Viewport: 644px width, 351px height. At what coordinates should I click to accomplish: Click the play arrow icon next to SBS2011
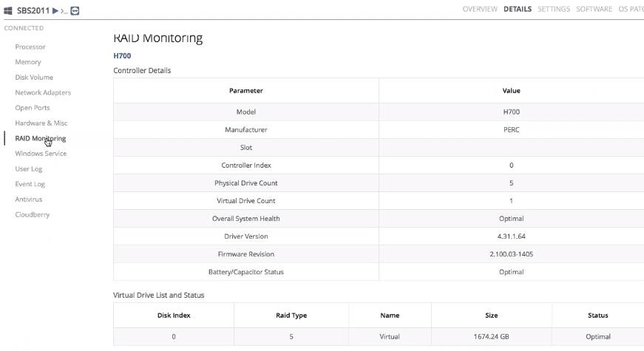pyautogui.click(x=55, y=10)
